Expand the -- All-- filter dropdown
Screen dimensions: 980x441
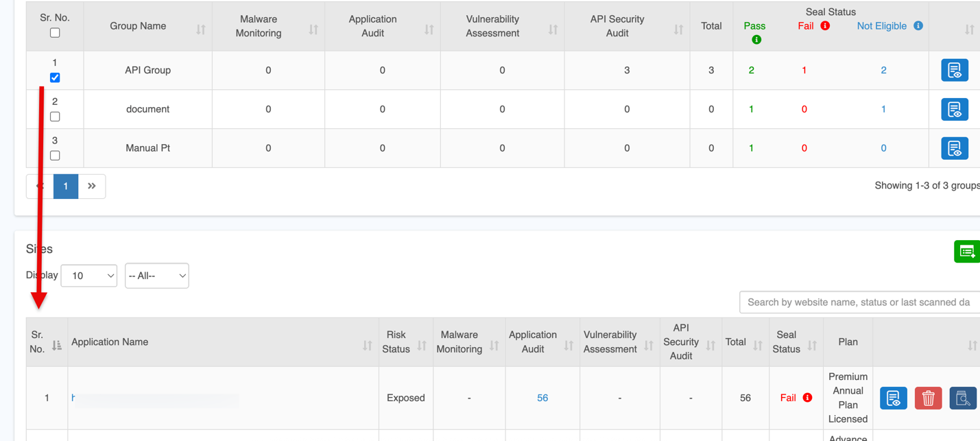pyautogui.click(x=156, y=276)
